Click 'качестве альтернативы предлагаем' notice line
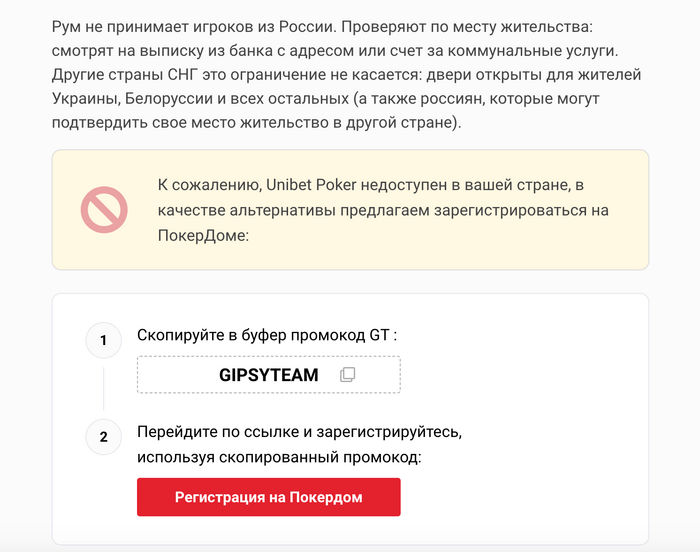This screenshot has width=700, height=552. click(x=293, y=210)
